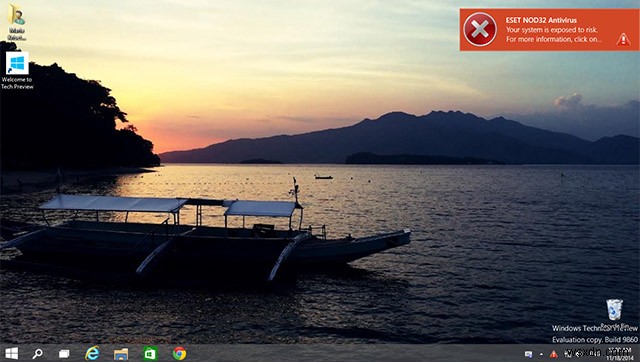The width and height of the screenshot is (640, 362).
Task: Launch Google Chrome from taskbar
Action: pyautogui.click(x=179, y=353)
